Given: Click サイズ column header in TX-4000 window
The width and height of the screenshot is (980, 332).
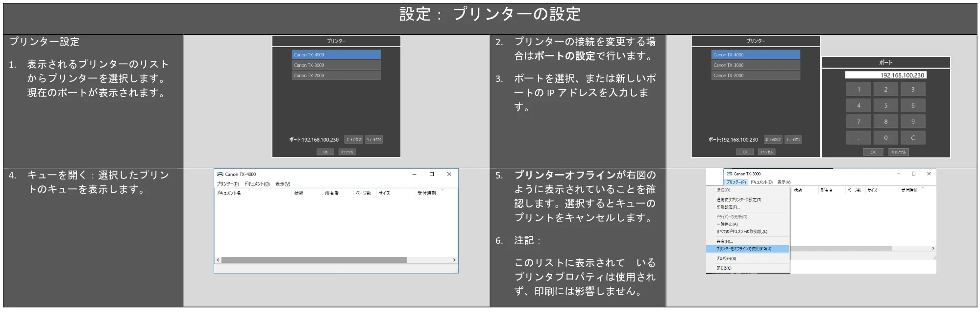Looking at the screenshot, I should coord(384,193).
